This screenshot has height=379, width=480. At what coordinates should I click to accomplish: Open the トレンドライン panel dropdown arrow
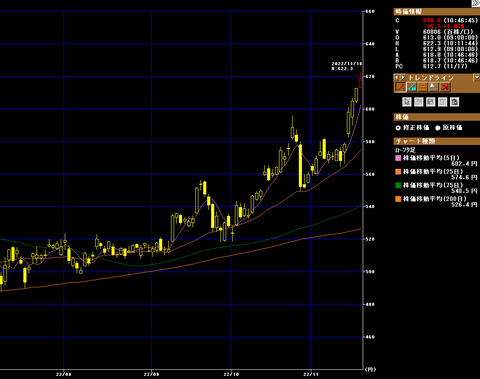(x=477, y=77)
